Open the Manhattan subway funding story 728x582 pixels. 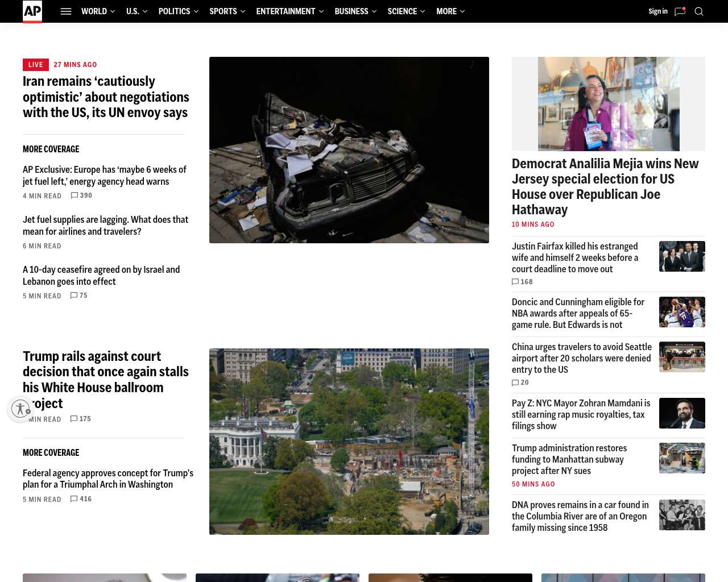click(569, 459)
